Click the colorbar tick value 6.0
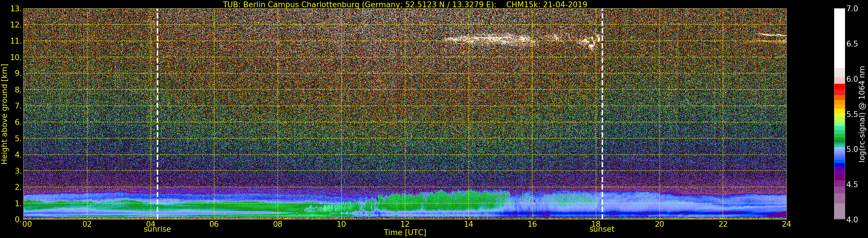The width and height of the screenshot is (868, 238). click(x=852, y=79)
